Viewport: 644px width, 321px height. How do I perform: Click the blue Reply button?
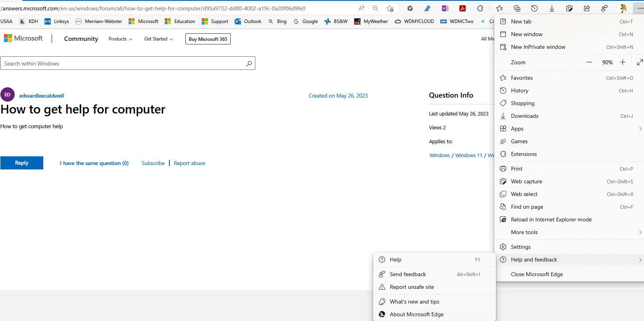[x=22, y=163]
